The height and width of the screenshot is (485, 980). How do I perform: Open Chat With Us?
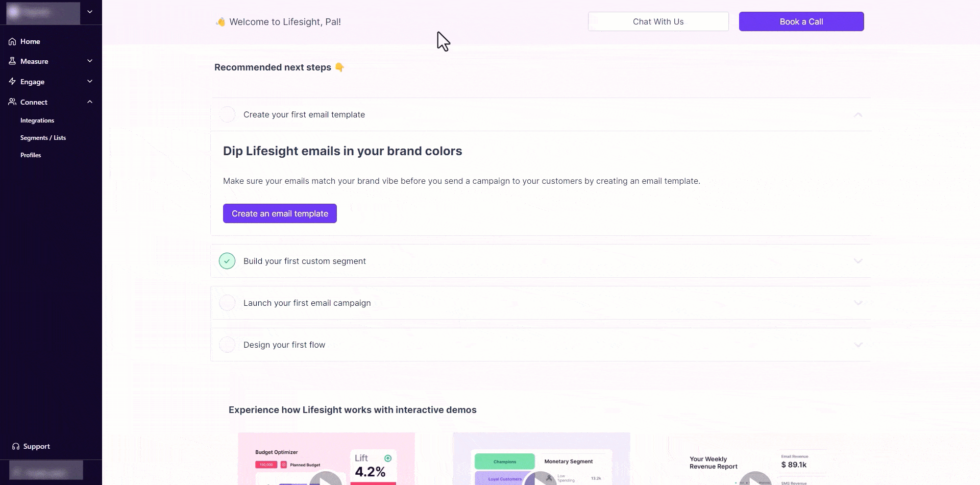click(658, 21)
